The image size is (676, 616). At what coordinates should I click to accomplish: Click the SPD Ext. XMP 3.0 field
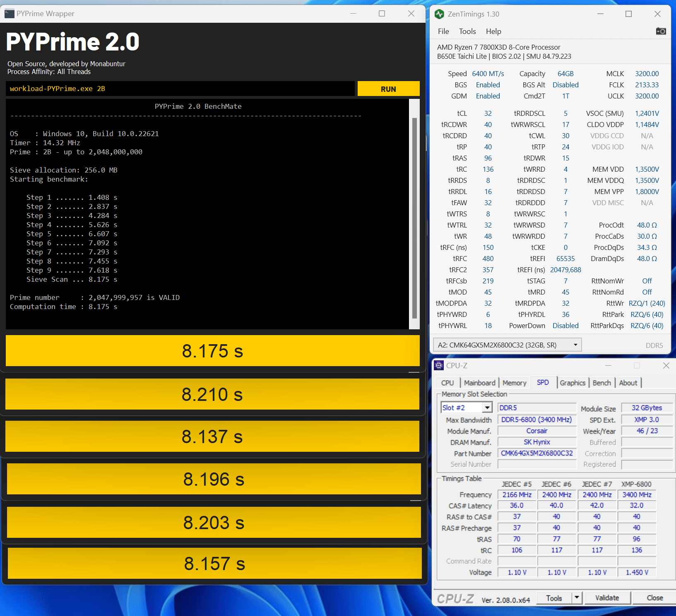(x=647, y=419)
